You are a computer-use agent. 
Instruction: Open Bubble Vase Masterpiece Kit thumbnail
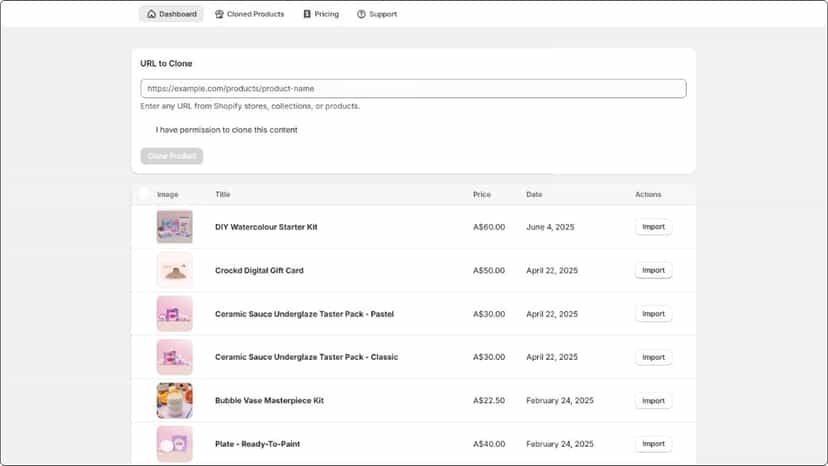[175, 400]
